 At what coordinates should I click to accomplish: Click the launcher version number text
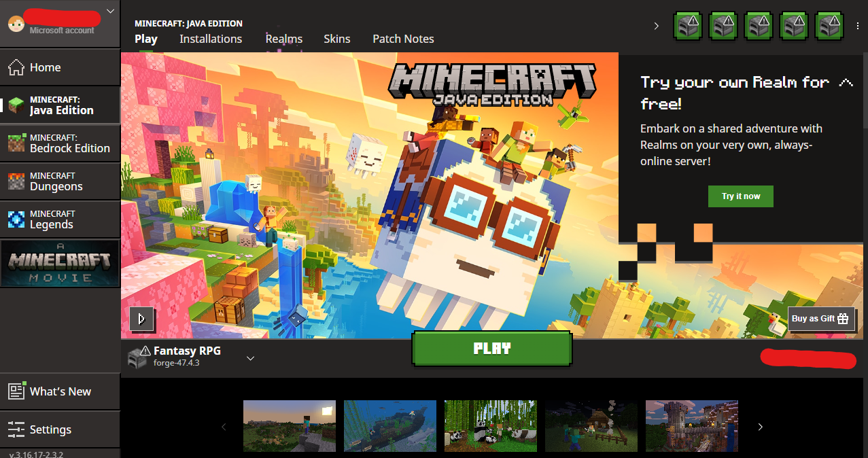click(x=36, y=454)
